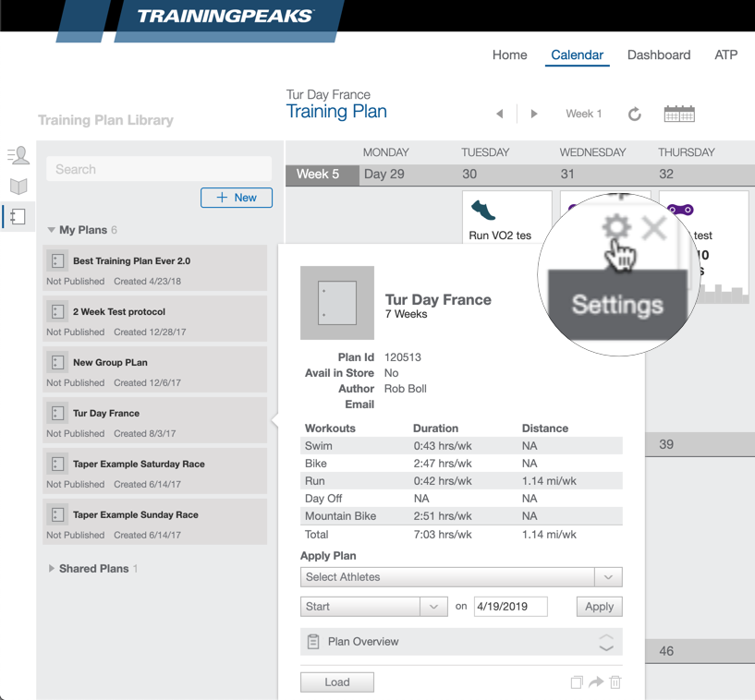The image size is (755, 700).
Task: Click the Week 1 label
Action: [584, 114]
